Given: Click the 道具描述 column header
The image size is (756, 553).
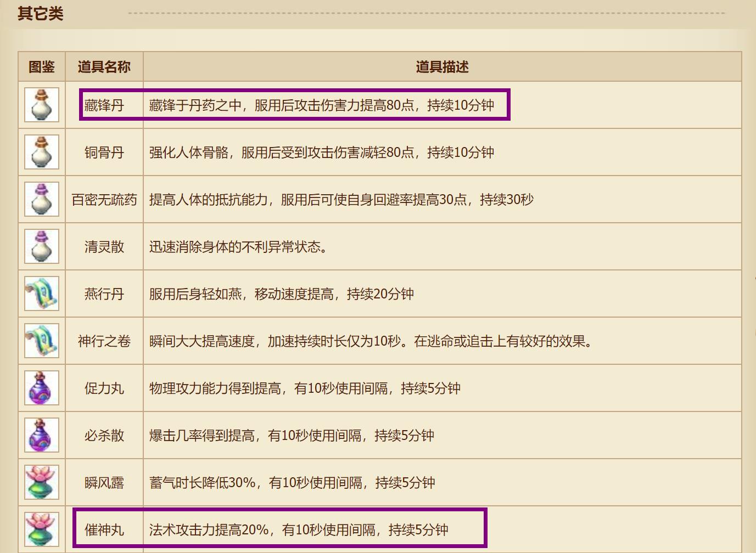Looking at the screenshot, I should 442,67.
